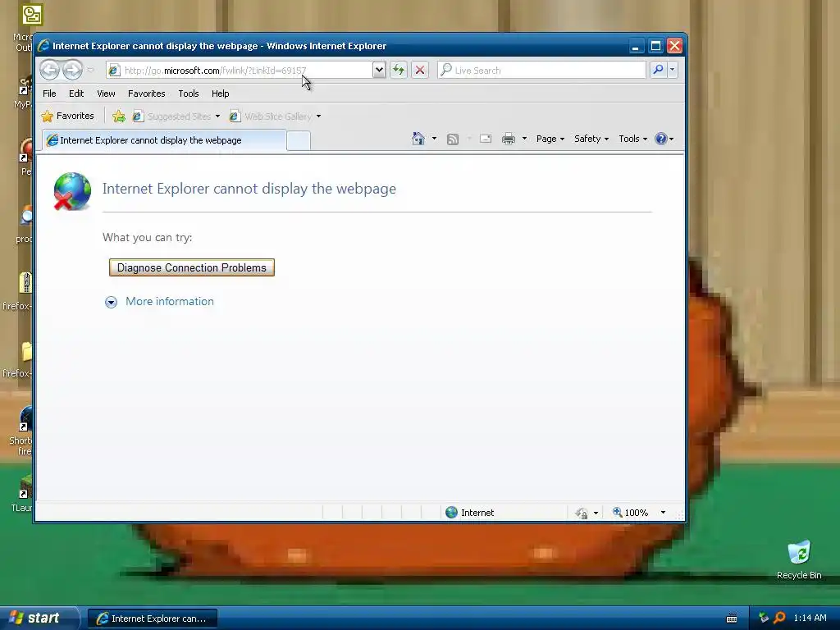Image resolution: width=840 pixels, height=630 pixels.
Task: Click the Protected Mode lock status icon
Action: pyautogui.click(x=582, y=513)
